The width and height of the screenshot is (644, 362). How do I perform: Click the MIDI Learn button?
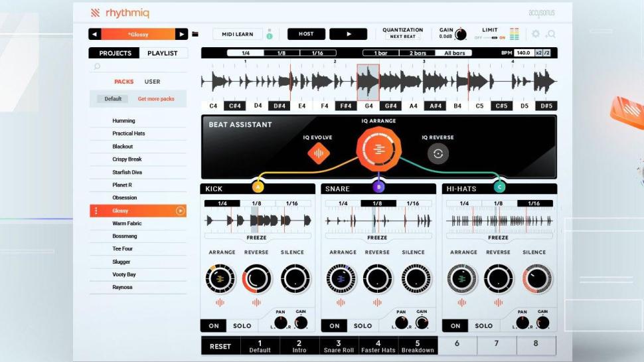click(237, 34)
